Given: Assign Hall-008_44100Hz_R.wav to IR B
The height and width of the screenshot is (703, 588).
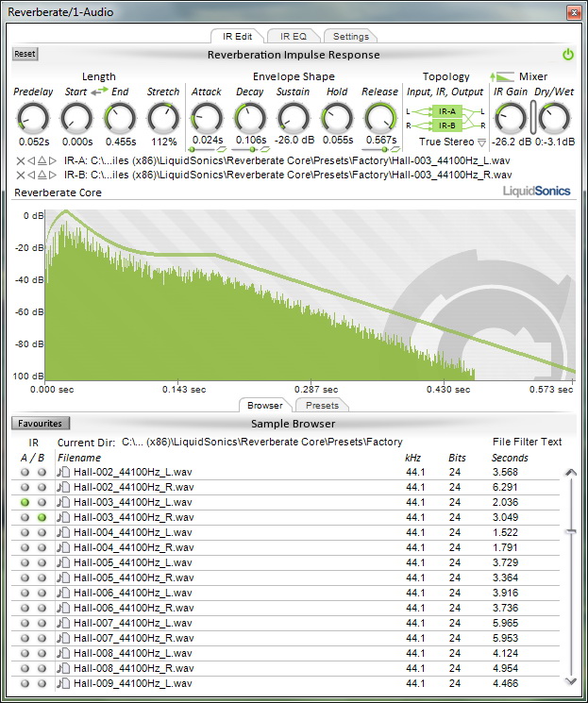Looking at the screenshot, I should [42, 668].
